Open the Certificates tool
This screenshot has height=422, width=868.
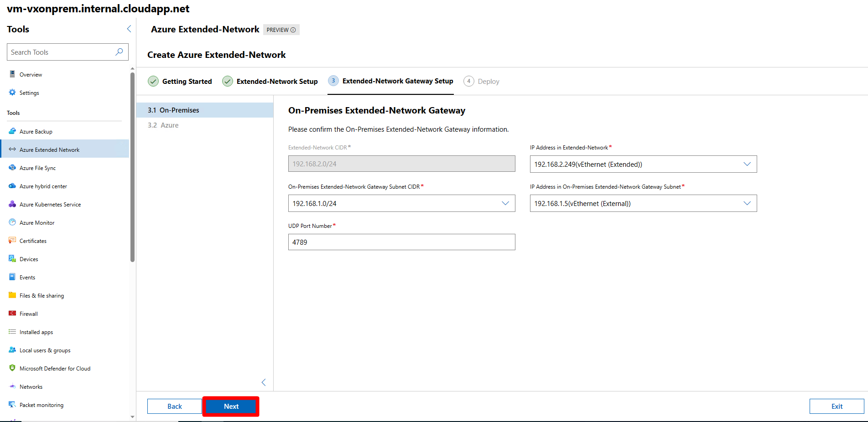[32, 241]
